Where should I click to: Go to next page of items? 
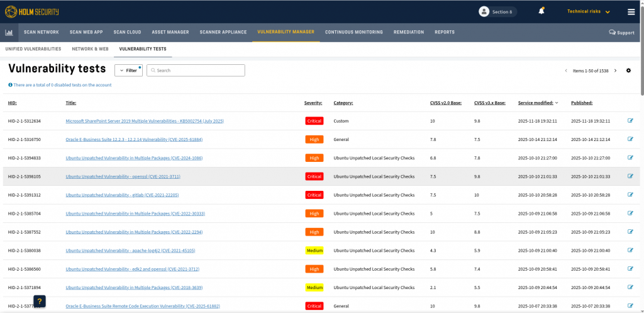pyautogui.click(x=615, y=71)
